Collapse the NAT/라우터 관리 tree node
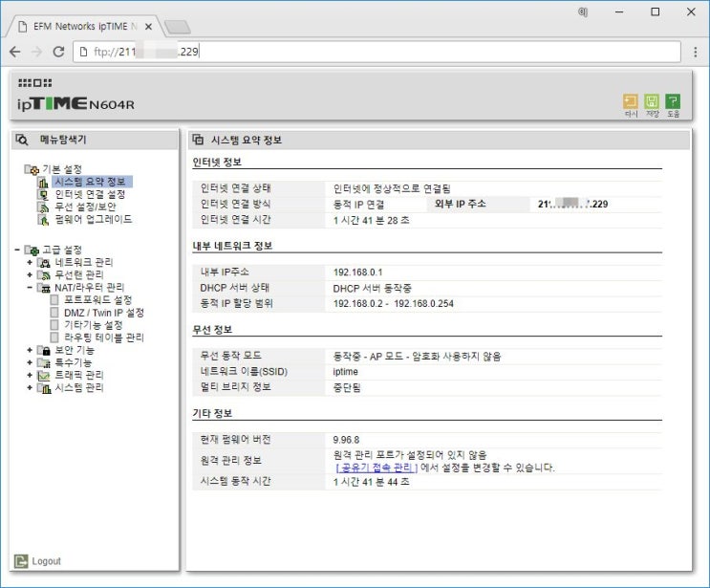Screen dimensions: 710x588 point(30,288)
